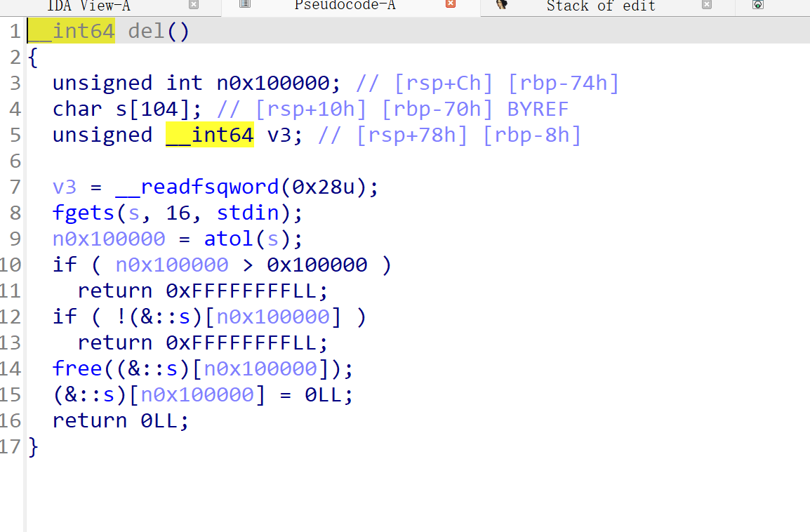Viewport: 810px width, 532px height.
Task: Select the del function name
Action: point(146,31)
